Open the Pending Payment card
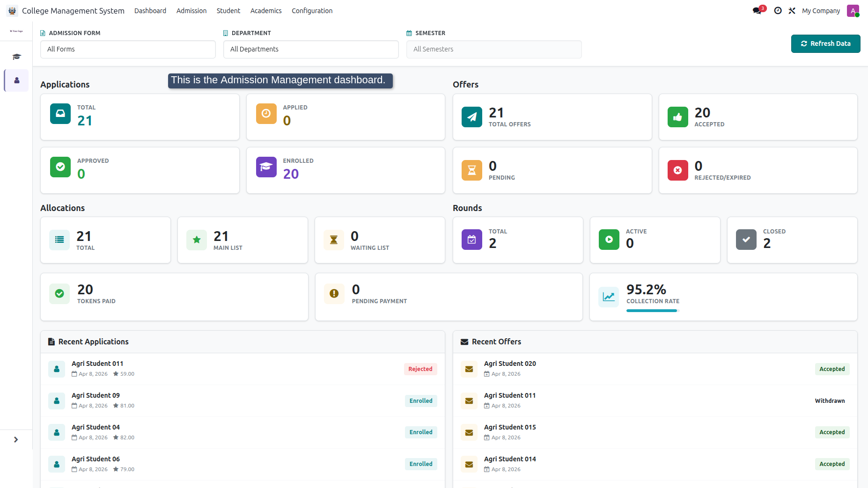868x488 pixels. pos(449,297)
